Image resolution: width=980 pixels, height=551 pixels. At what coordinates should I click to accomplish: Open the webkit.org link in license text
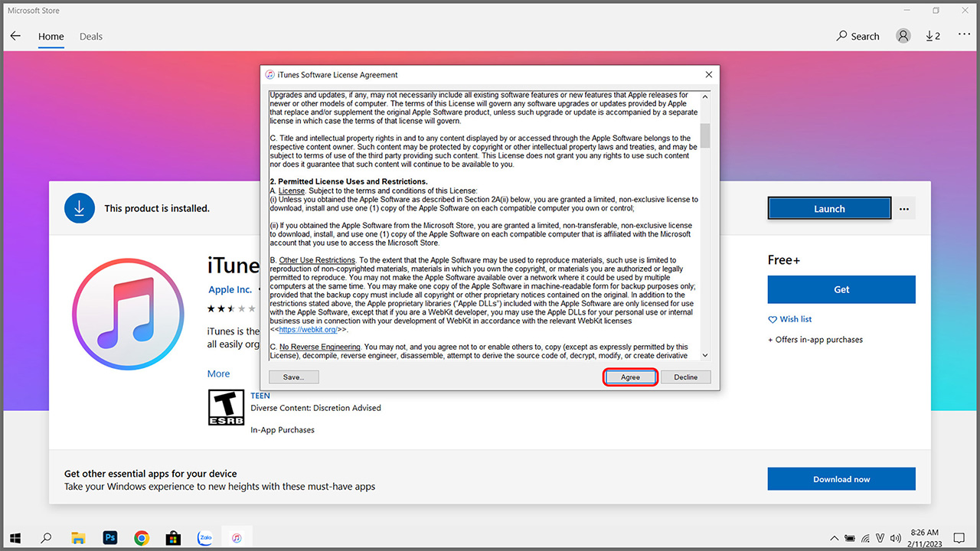click(310, 330)
